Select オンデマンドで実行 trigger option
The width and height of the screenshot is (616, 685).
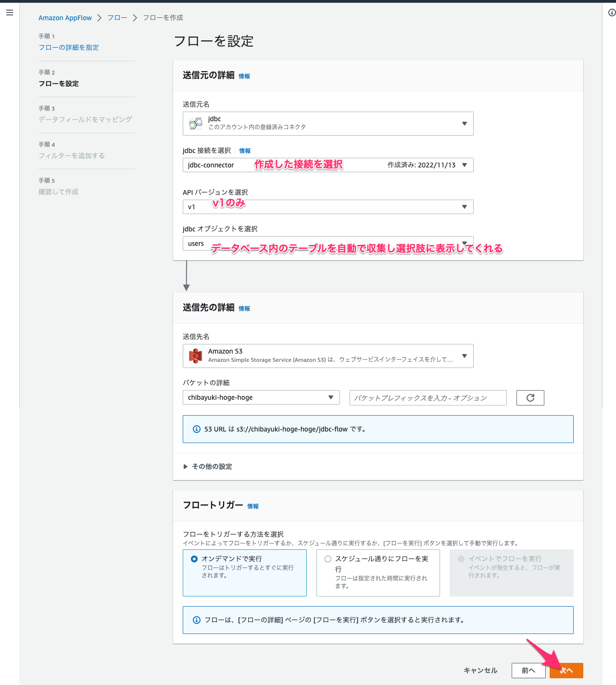pyautogui.click(x=194, y=558)
